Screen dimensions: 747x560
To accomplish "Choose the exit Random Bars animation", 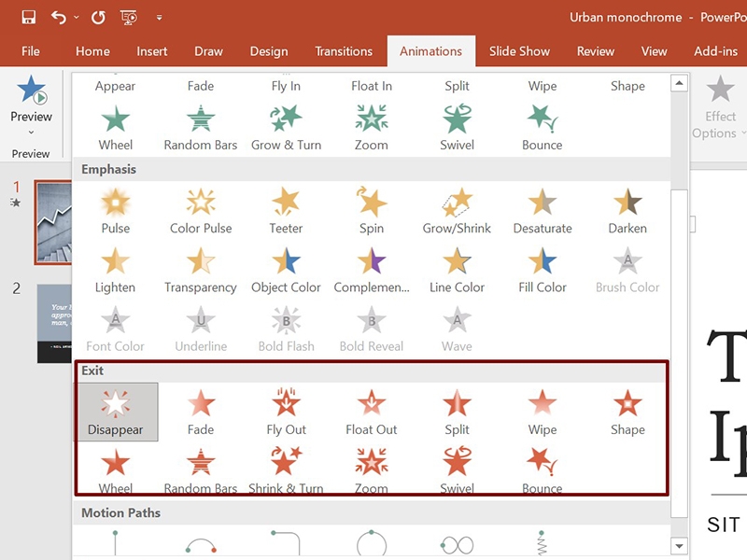I will pyautogui.click(x=201, y=470).
